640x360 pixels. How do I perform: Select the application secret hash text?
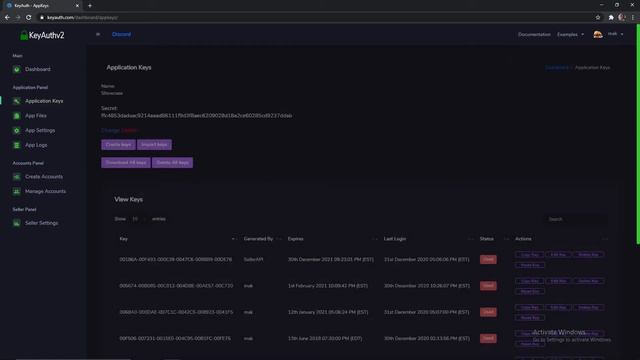196,116
